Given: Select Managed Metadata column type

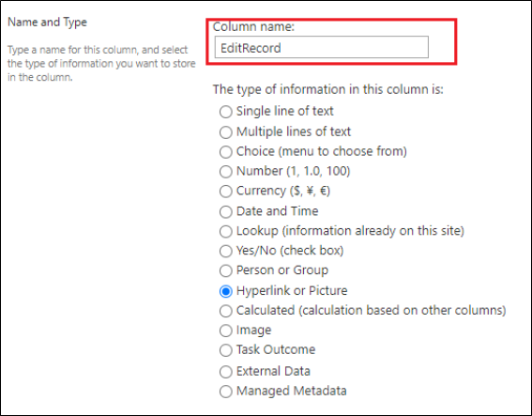Looking at the screenshot, I should click(225, 392).
